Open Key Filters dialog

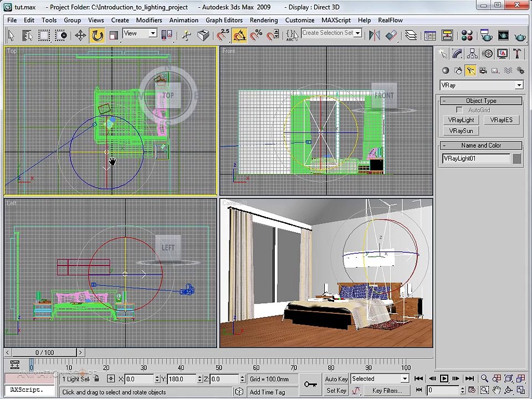387,391
